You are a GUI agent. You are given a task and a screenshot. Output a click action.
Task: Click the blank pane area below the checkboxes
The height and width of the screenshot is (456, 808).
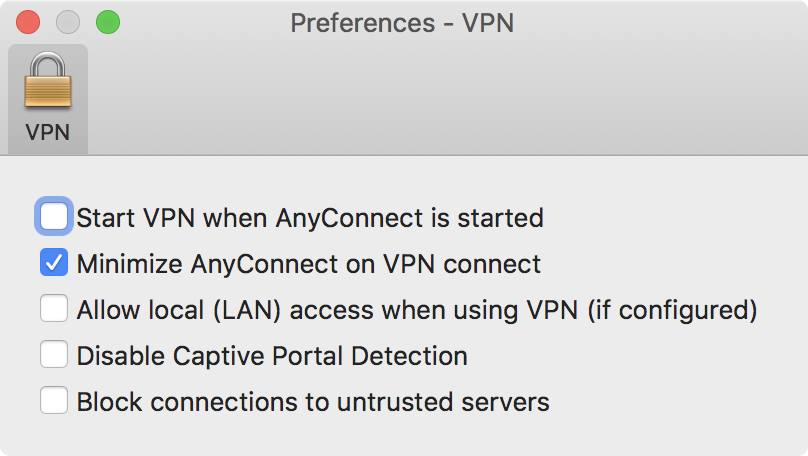[x=404, y=435]
